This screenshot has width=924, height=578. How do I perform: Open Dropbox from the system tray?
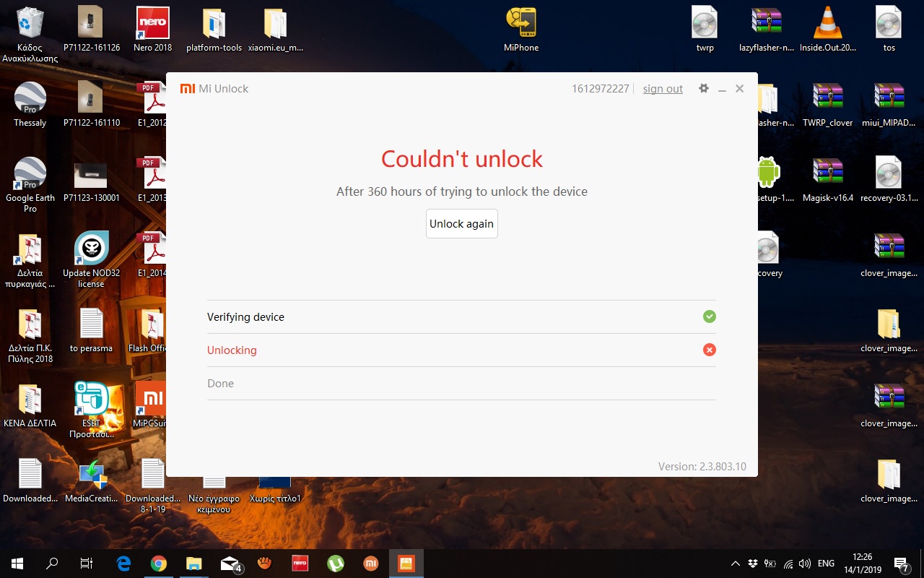tap(753, 564)
